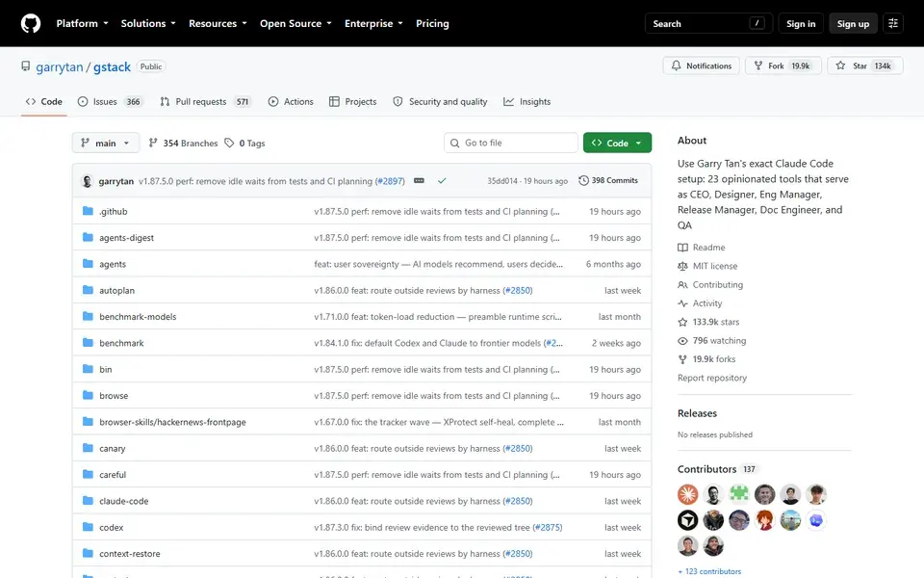The width and height of the screenshot is (924, 578).
Task: Open Security and quality tab
Action: pyautogui.click(x=440, y=101)
